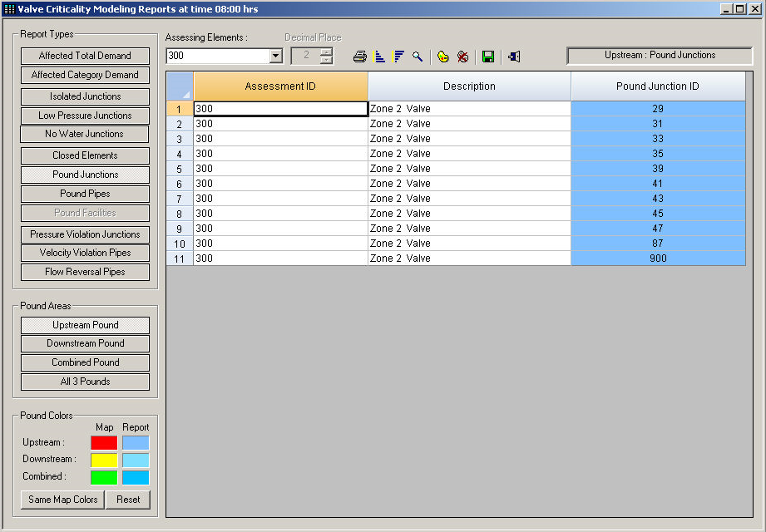Click the Description cell in row 3
766x532 pixels.
coord(469,139)
